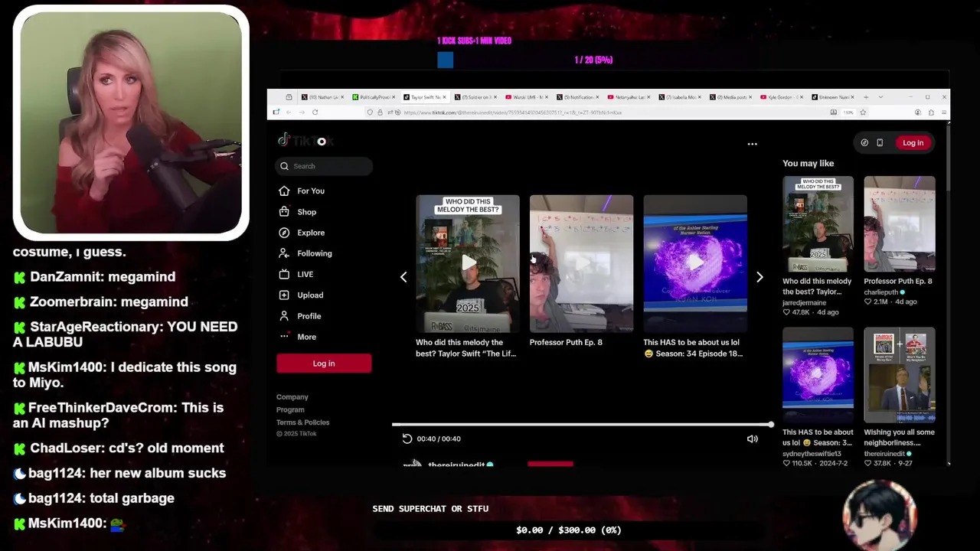Click the streamer webcam feed
Image resolution: width=980 pixels, height=551 pixels.
click(131, 122)
